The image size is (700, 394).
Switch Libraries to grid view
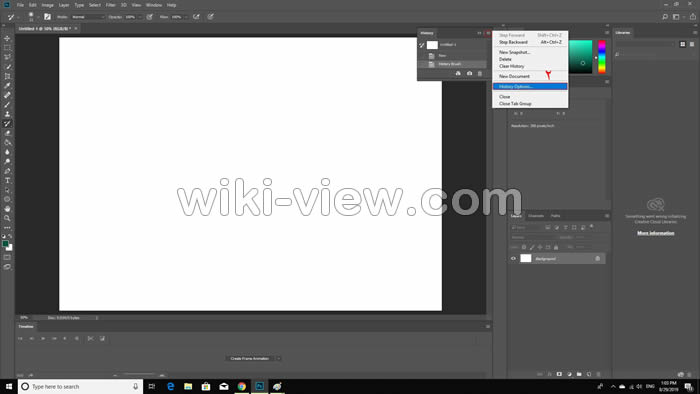point(683,44)
